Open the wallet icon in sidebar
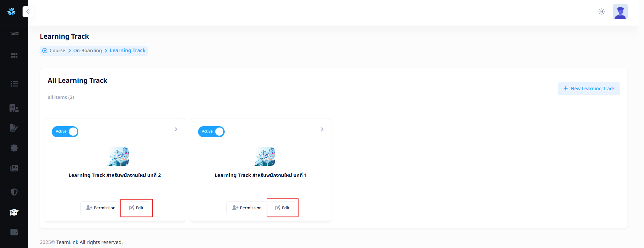Image resolution: width=644 pixels, height=248 pixels. pyautogui.click(x=14, y=232)
